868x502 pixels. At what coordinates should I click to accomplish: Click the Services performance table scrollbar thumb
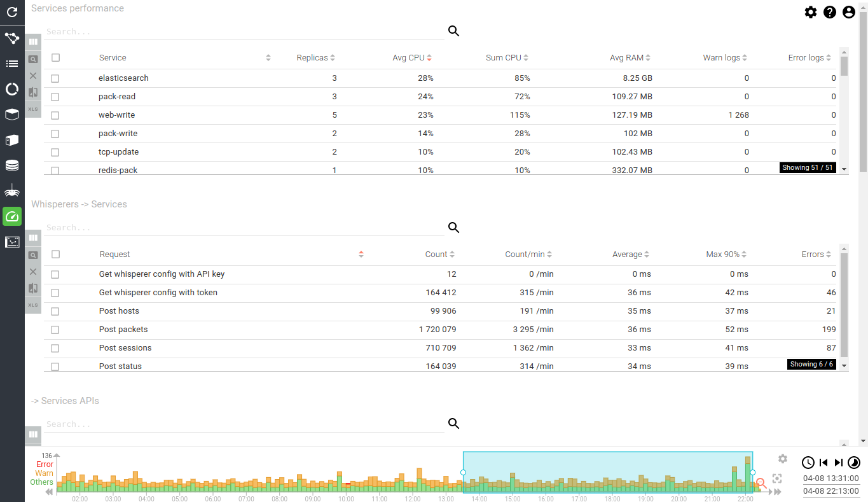(844, 66)
